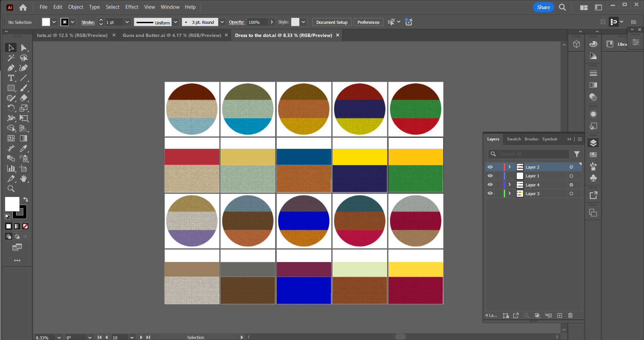Viewport: 644px width, 340px height.
Task: Switch to the hats.ai document tab
Action: point(72,35)
